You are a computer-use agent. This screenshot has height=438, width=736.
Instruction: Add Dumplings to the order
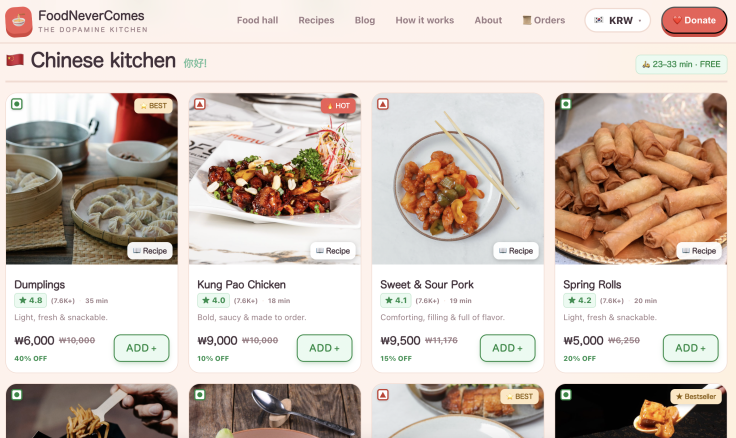pyautogui.click(x=141, y=348)
